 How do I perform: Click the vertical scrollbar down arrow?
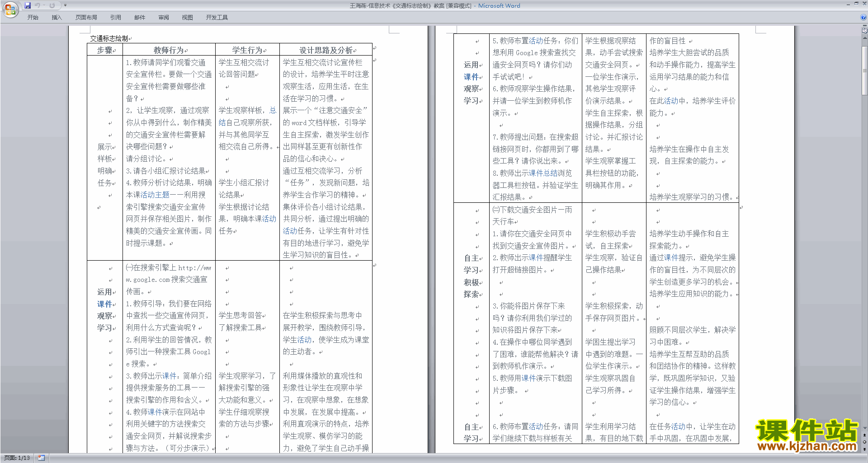864,428
